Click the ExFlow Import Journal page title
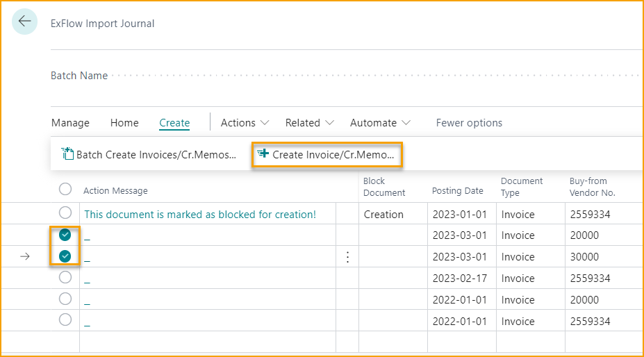644x357 pixels. (103, 24)
